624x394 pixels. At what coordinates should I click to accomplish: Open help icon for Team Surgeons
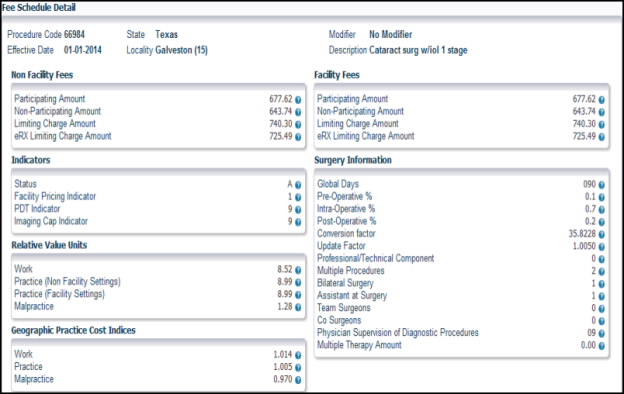(601, 309)
